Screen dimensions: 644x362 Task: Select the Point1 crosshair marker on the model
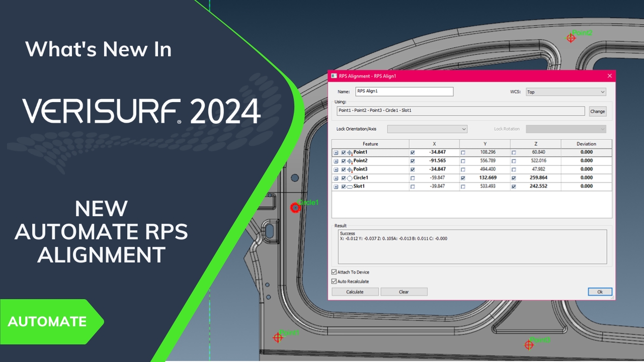[x=277, y=337]
